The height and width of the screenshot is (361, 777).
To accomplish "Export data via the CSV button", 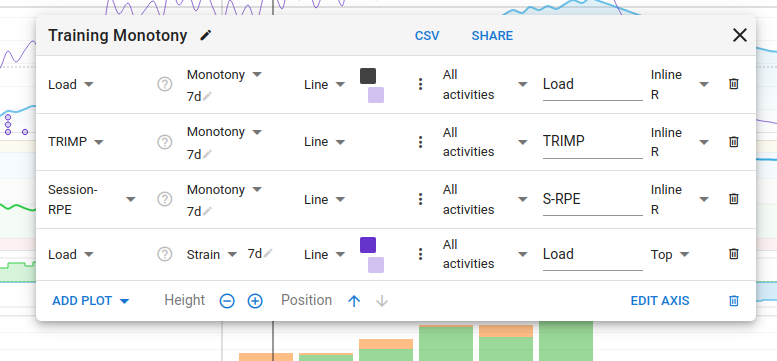I will (427, 36).
